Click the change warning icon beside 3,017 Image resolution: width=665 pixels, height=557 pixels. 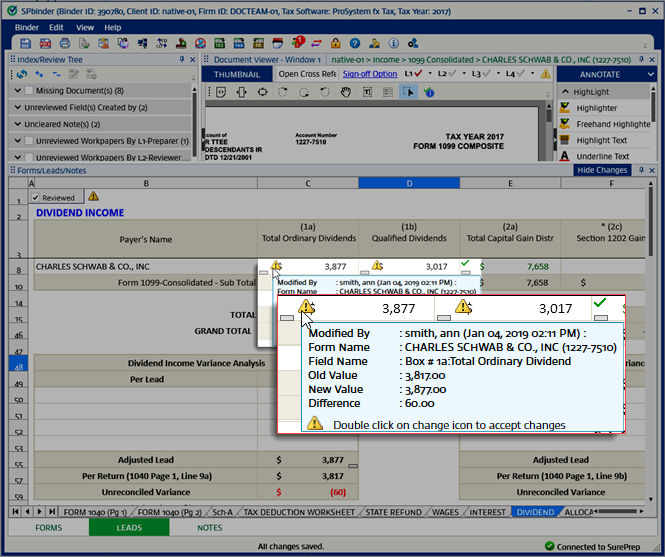click(x=377, y=266)
